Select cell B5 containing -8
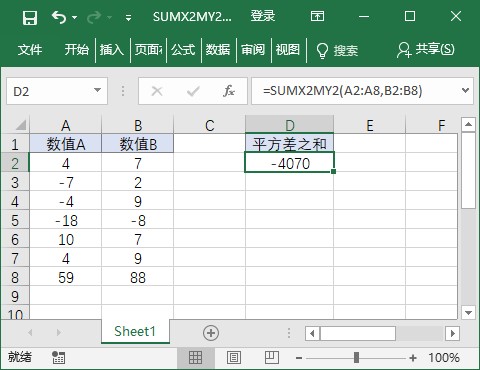Viewport: 480px width, 370px height. coord(138,220)
